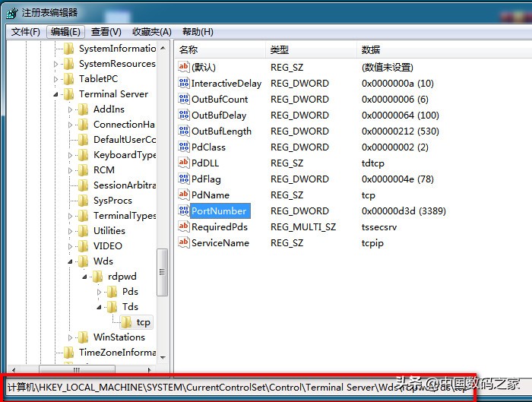532x402 pixels.
Task: Expand the Pds tree node
Action: 99,292
